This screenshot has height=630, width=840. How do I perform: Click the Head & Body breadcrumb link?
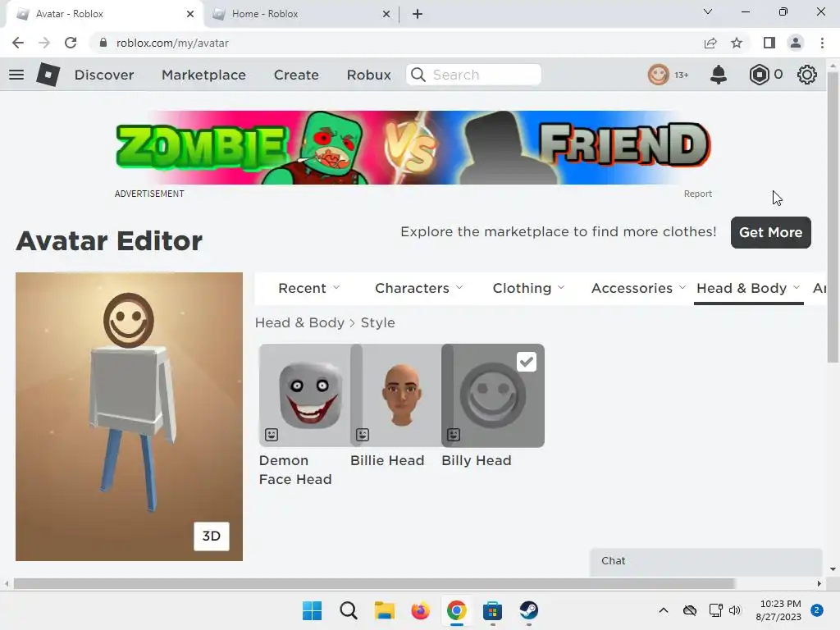299,322
